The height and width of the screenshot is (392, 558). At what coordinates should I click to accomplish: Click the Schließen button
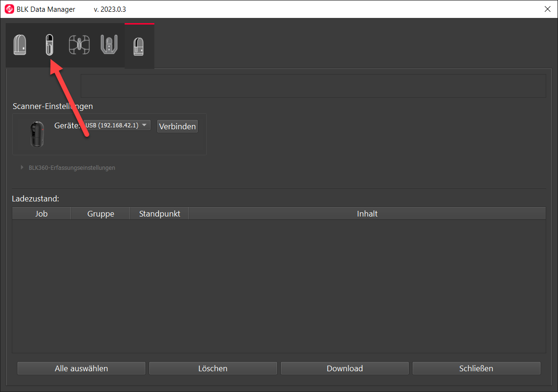(x=476, y=368)
